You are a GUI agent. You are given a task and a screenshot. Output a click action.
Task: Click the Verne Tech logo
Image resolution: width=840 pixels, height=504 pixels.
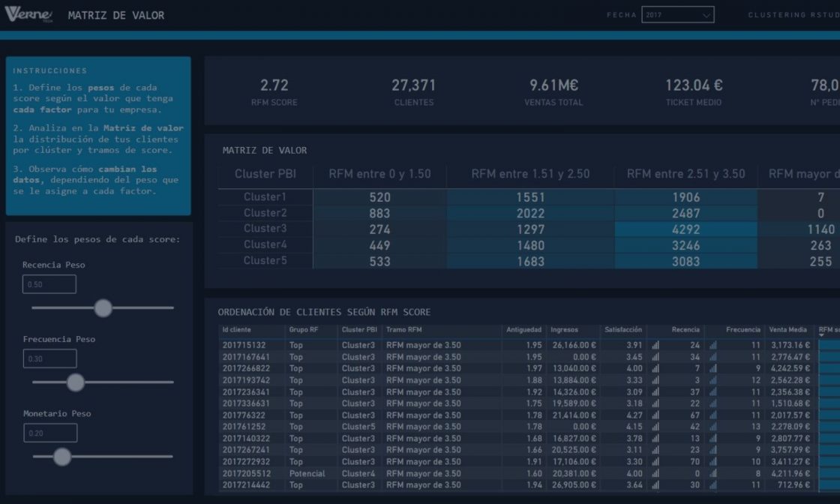point(27,14)
